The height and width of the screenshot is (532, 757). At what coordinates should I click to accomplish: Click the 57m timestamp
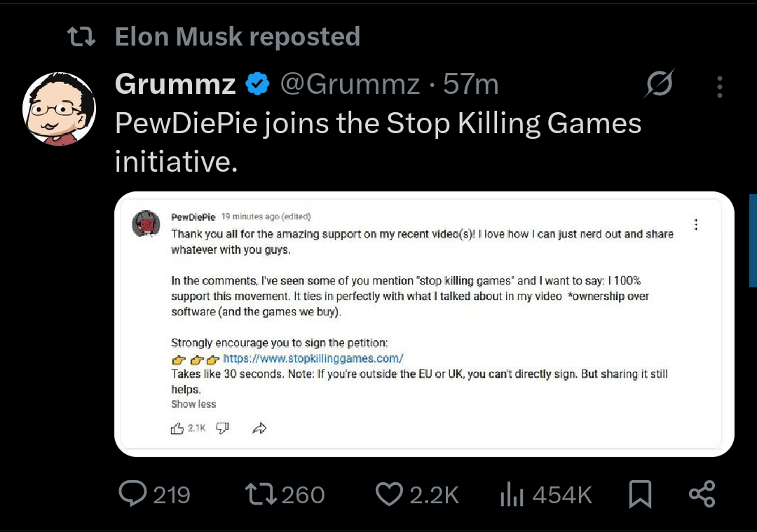coord(471,84)
